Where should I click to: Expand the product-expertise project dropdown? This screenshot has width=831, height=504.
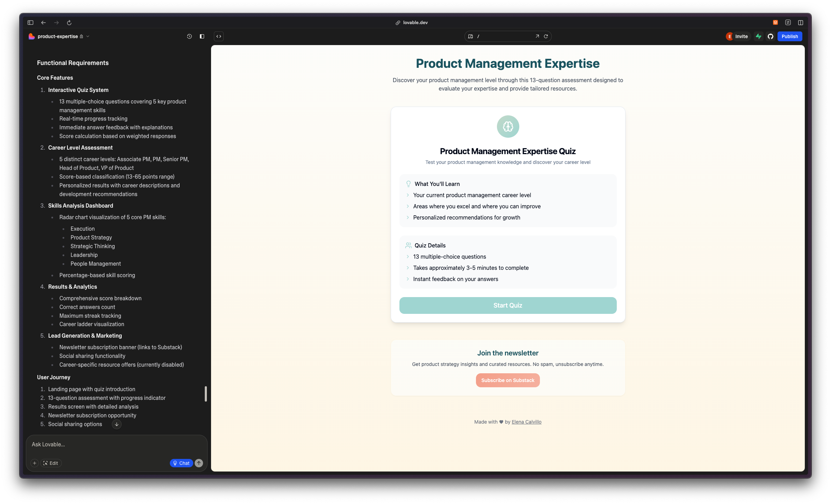(88, 36)
